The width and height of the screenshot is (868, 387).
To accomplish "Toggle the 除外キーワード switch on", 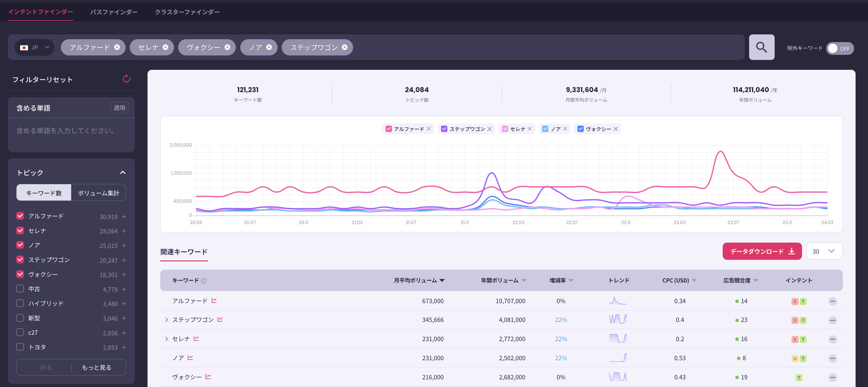I will 839,48.
